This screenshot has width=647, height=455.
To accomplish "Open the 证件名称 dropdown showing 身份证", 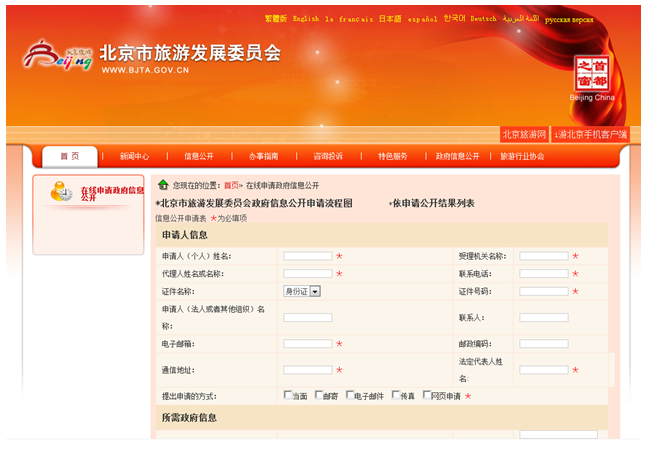I will [302, 291].
